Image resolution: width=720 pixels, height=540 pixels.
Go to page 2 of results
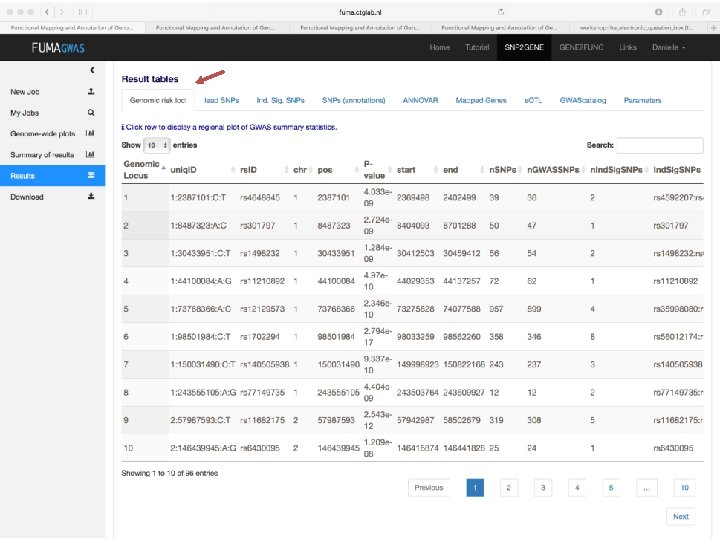coord(509,488)
